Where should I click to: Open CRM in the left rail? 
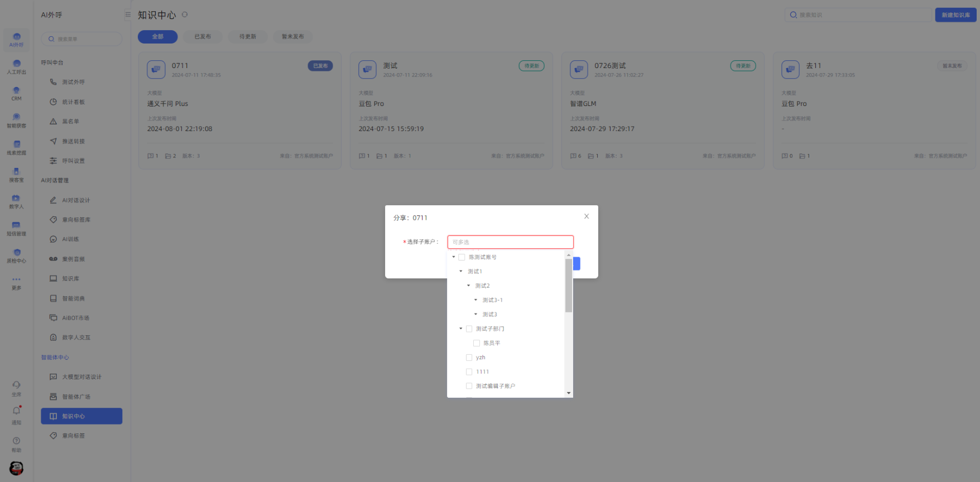(16, 93)
